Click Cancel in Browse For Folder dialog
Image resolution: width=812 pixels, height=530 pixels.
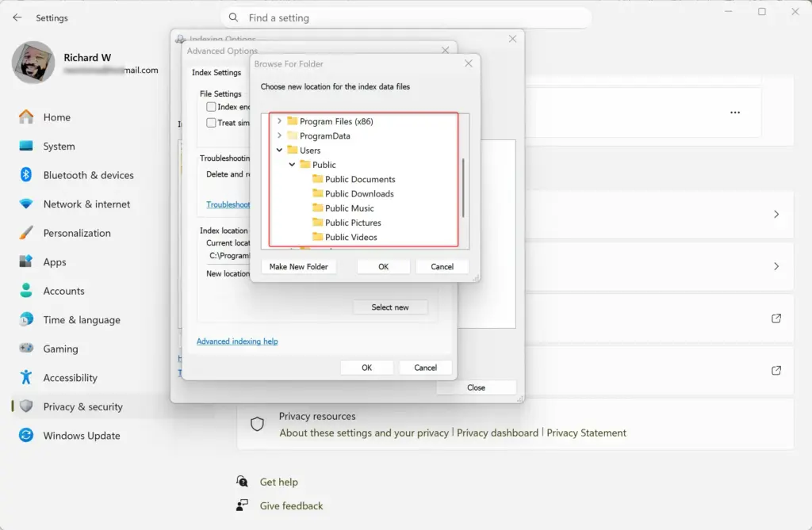pyautogui.click(x=442, y=266)
